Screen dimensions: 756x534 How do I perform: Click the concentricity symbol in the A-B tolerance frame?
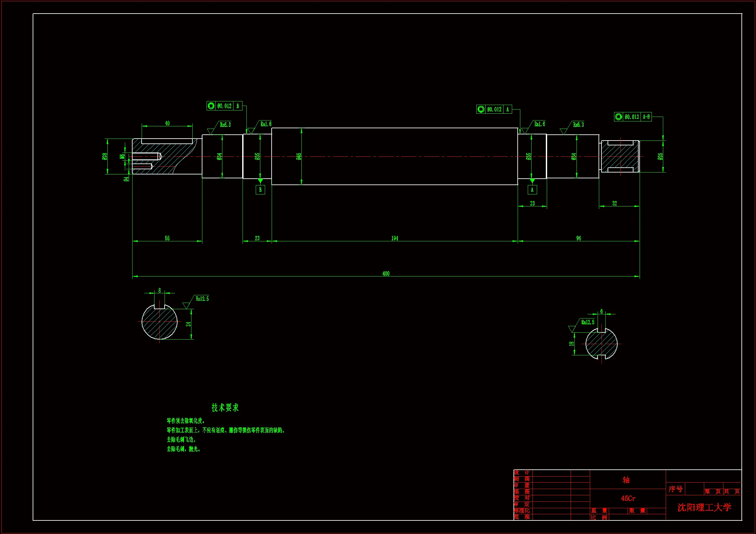(618, 117)
